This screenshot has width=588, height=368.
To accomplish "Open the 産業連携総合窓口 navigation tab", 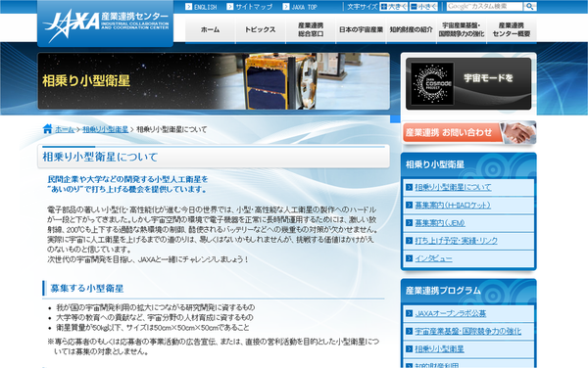I will [311, 29].
